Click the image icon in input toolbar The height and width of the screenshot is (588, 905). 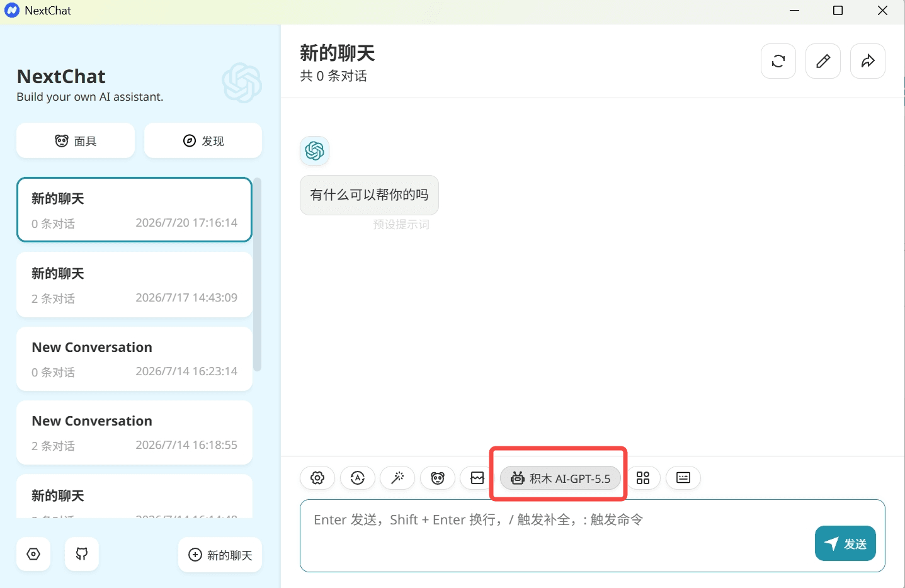point(477,478)
